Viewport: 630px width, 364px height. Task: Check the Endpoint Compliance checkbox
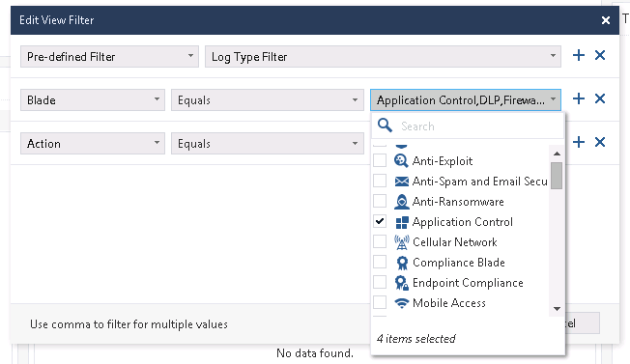[x=380, y=282]
